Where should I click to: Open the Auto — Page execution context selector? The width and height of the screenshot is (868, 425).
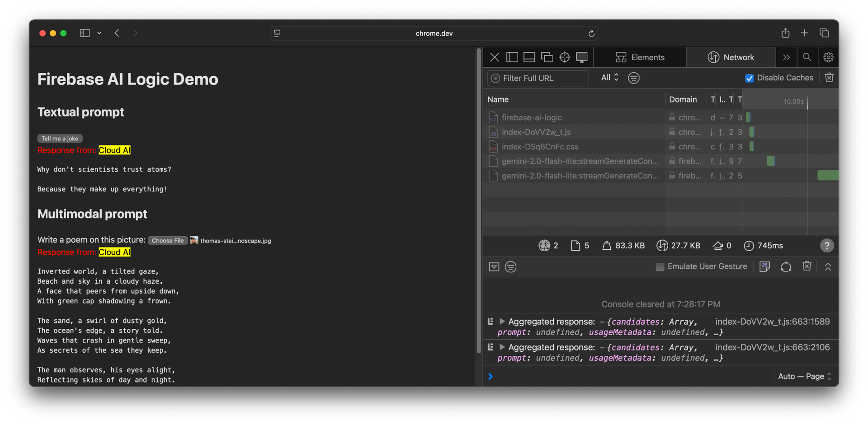[804, 376]
